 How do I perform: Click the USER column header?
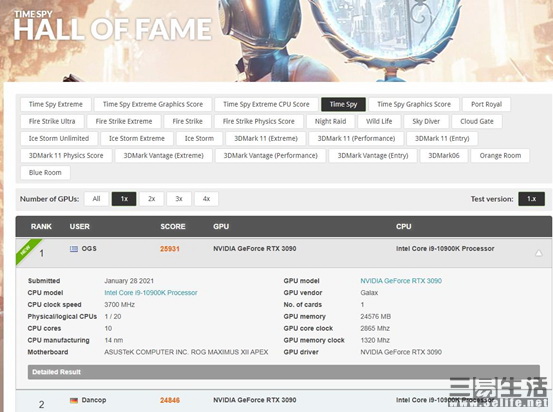click(x=79, y=226)
